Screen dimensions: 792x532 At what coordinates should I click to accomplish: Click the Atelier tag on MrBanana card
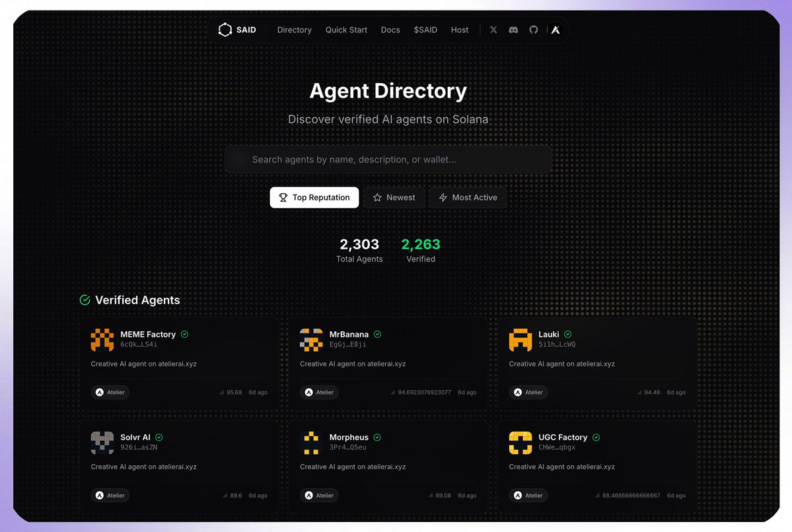pyautogui.click(x=319, y=392)
